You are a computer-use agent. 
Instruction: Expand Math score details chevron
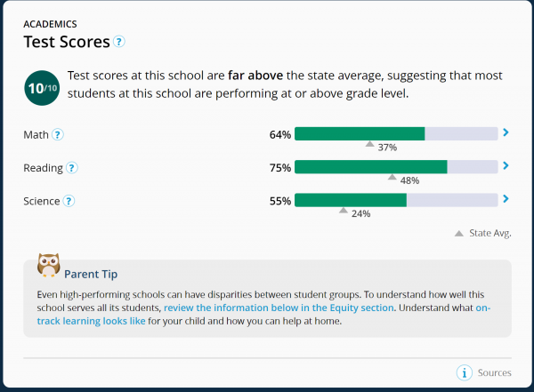click(x=506, y=132)
